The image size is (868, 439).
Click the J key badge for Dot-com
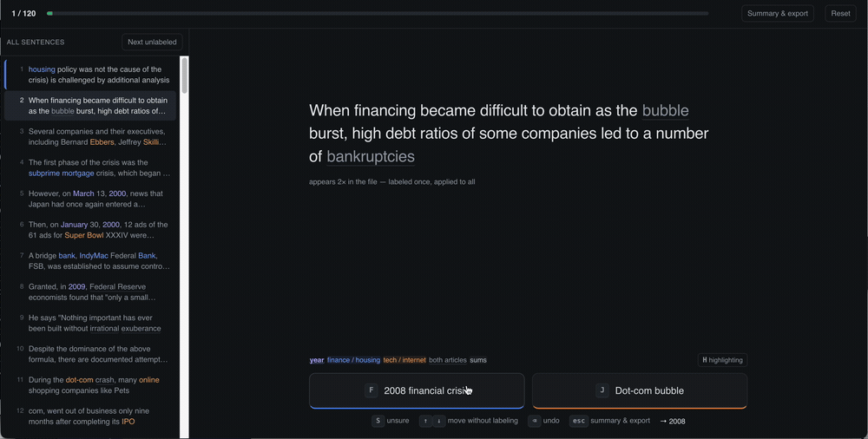click(x=602, y=390)
